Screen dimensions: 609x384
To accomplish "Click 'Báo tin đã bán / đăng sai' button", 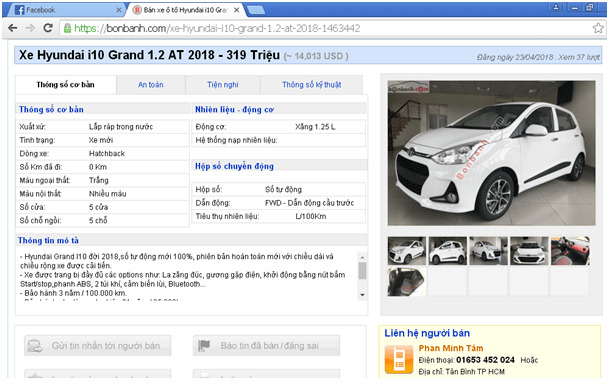I will coord(266,346).
